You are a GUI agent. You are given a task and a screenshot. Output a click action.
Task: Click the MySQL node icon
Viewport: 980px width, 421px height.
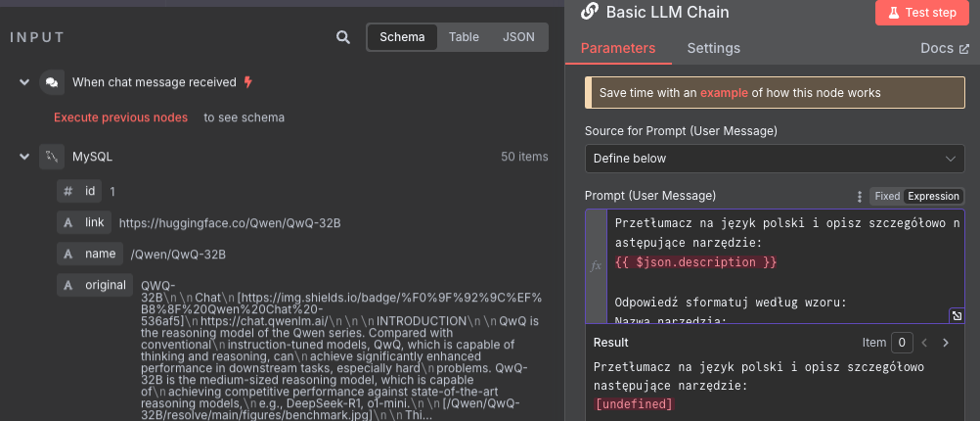click(52, 157)
